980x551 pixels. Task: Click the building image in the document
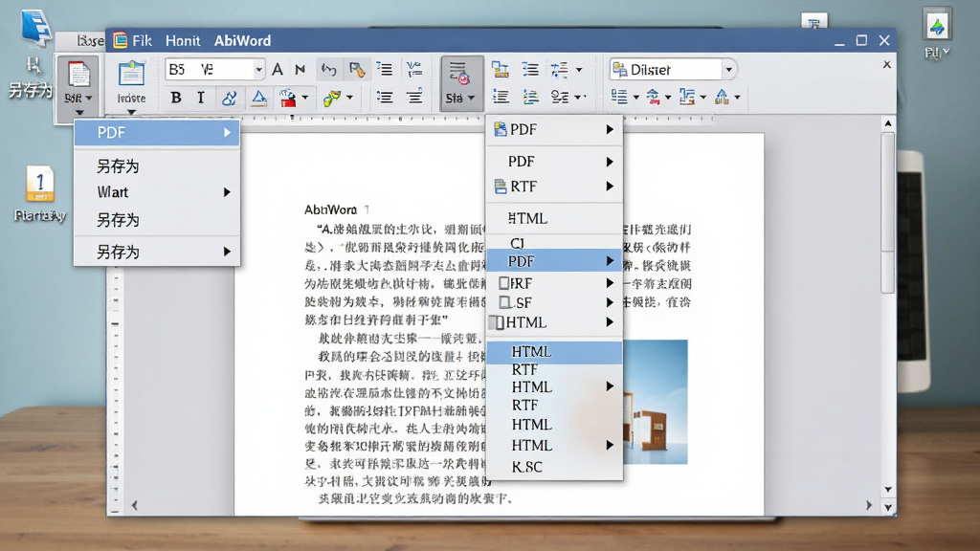(655, 402)
